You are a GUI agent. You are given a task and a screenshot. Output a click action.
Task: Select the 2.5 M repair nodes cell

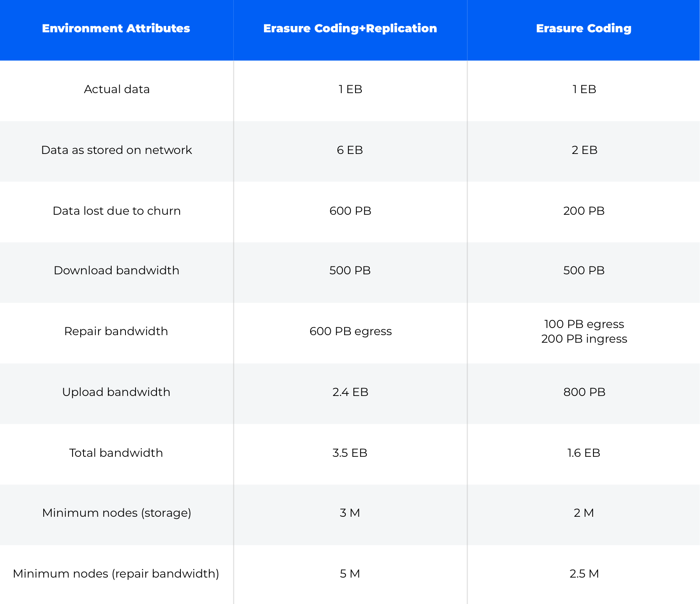tap(584, 574)
